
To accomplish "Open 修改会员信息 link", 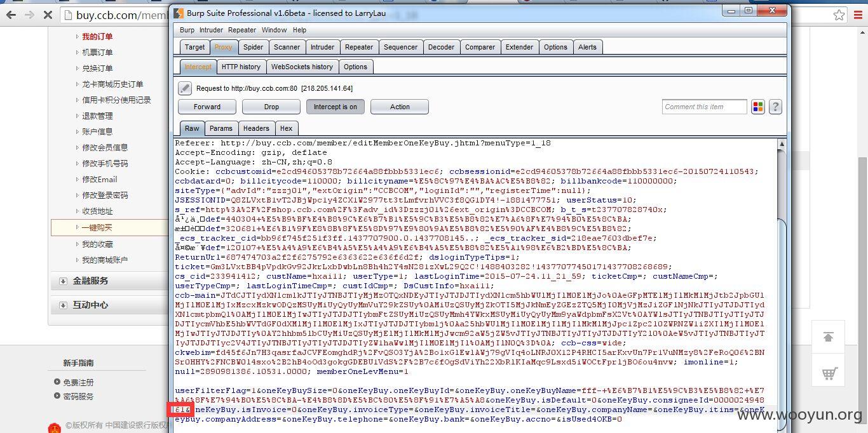I will (x=105, y=148).
